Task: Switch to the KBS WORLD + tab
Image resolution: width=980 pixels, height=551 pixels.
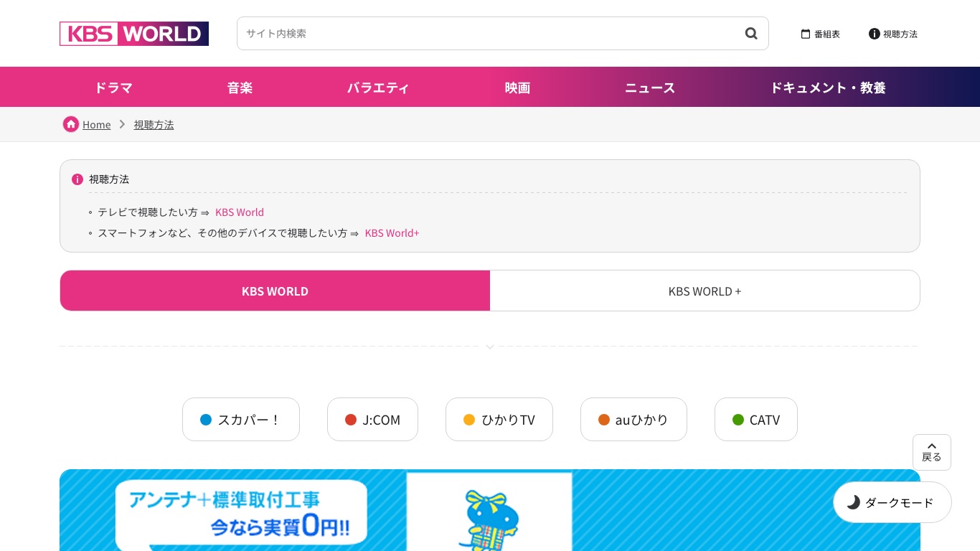Action: coord(705,291)
